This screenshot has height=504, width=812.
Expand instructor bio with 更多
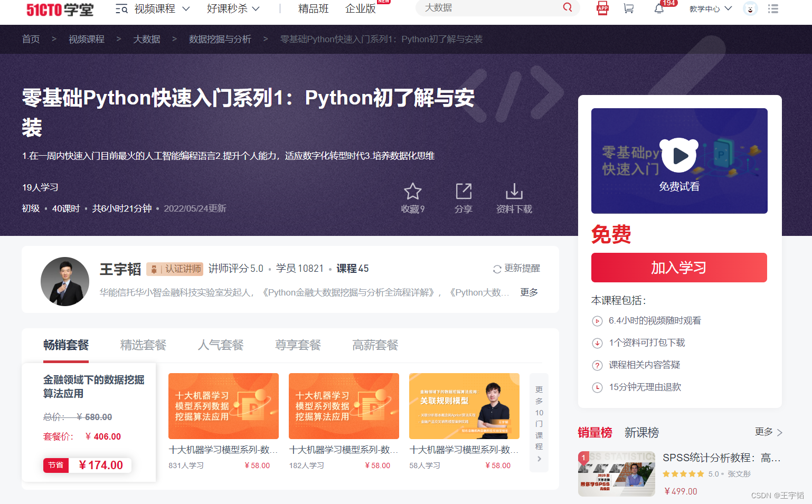(x=529, y=292)
